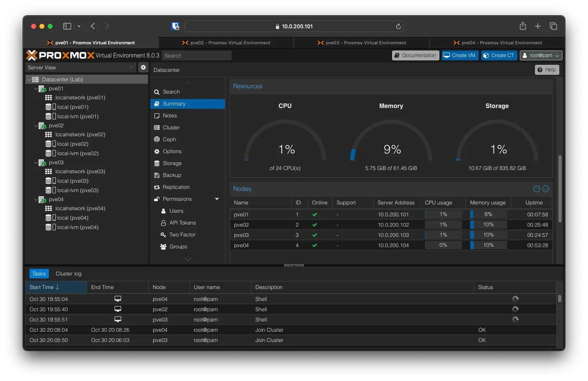Click the Backup floppy icon
588x381 pixels.
click(x=157, y=175)
